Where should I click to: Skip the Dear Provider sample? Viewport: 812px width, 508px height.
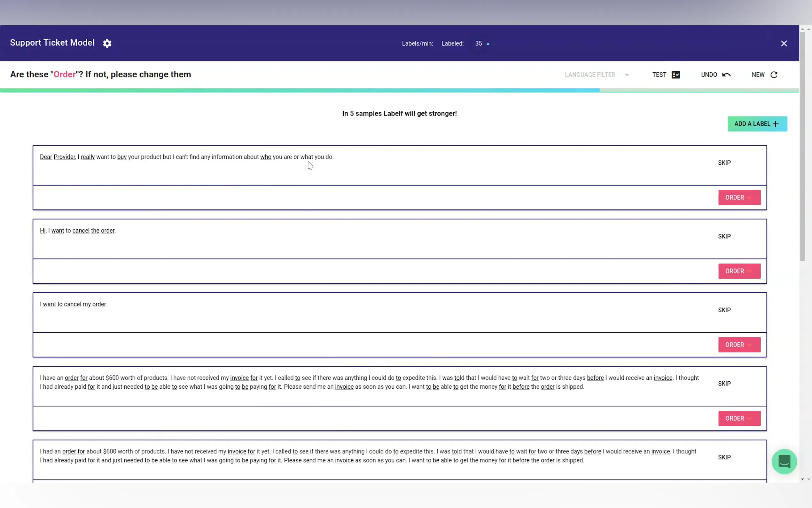click(x=724, y=163)
